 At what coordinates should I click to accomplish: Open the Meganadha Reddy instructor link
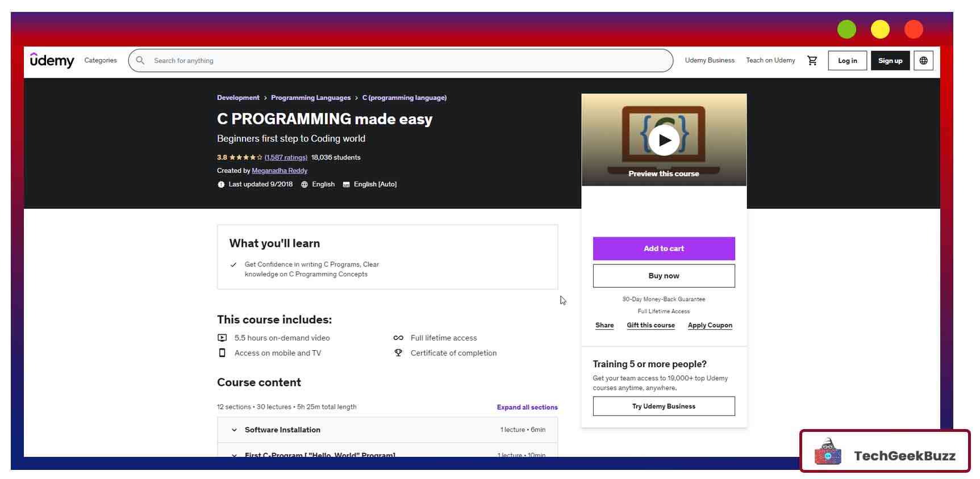click(280, 171)
